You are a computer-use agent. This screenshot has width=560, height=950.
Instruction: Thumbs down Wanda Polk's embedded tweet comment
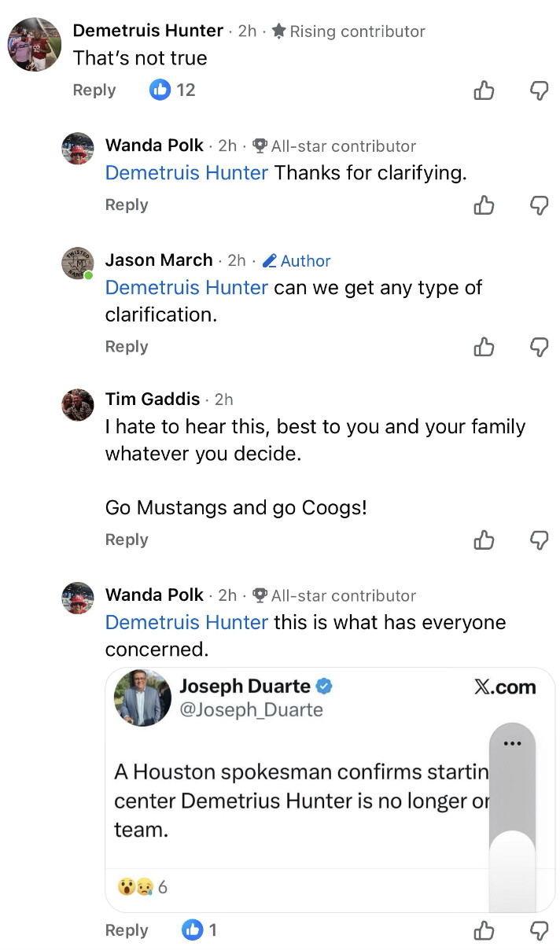coord(539,931)
